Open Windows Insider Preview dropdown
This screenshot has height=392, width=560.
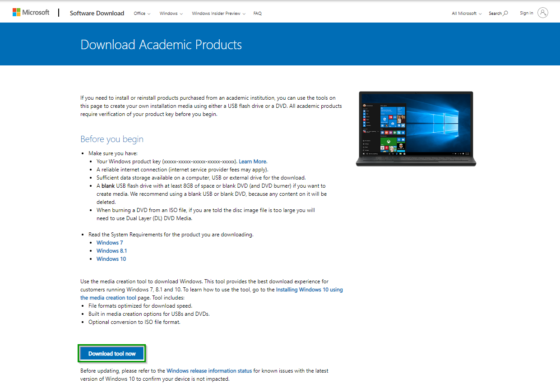(x=218, y=14)
